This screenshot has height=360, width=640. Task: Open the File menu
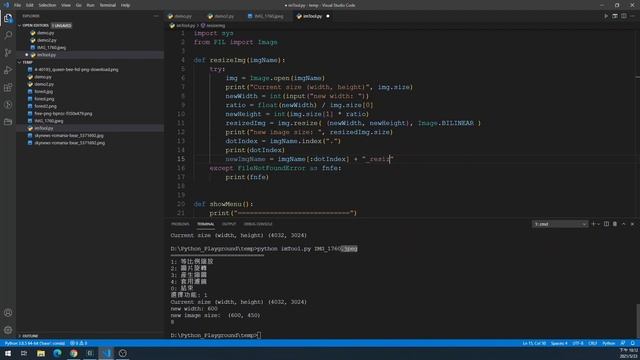pyautogui.click(x=17, y=5)
